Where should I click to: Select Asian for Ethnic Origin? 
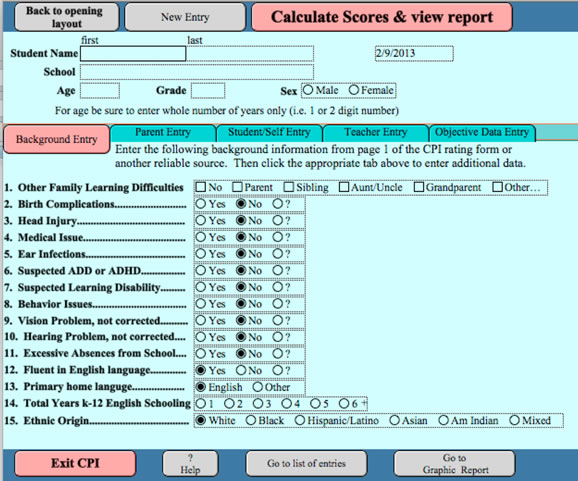(394, 420)
